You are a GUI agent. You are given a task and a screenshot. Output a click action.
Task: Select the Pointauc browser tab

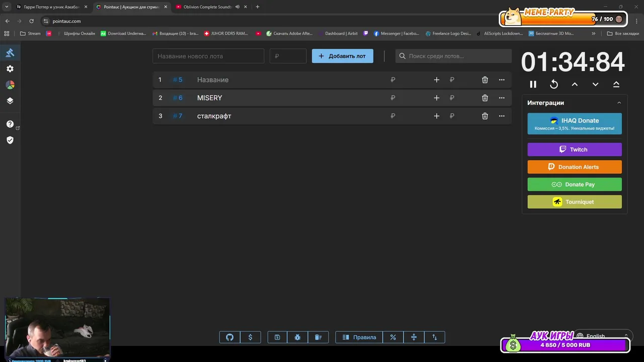tap(132, 7)
